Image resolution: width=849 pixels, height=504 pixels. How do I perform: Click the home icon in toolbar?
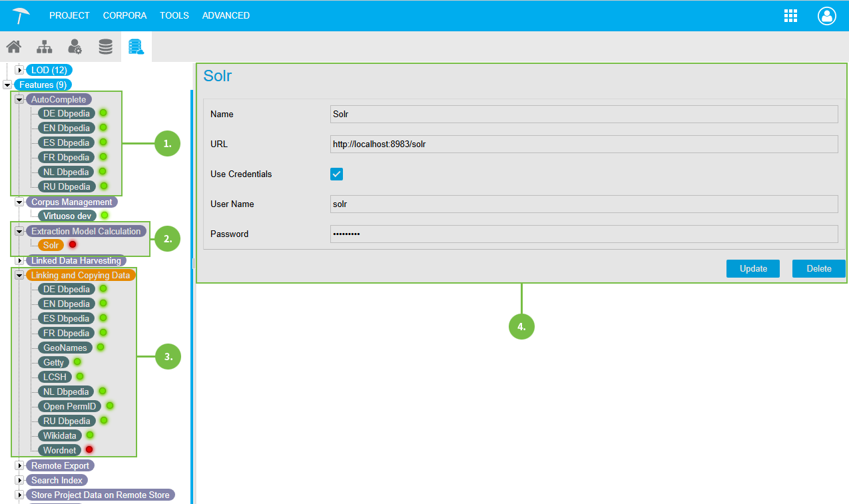(x=13, y=47)
